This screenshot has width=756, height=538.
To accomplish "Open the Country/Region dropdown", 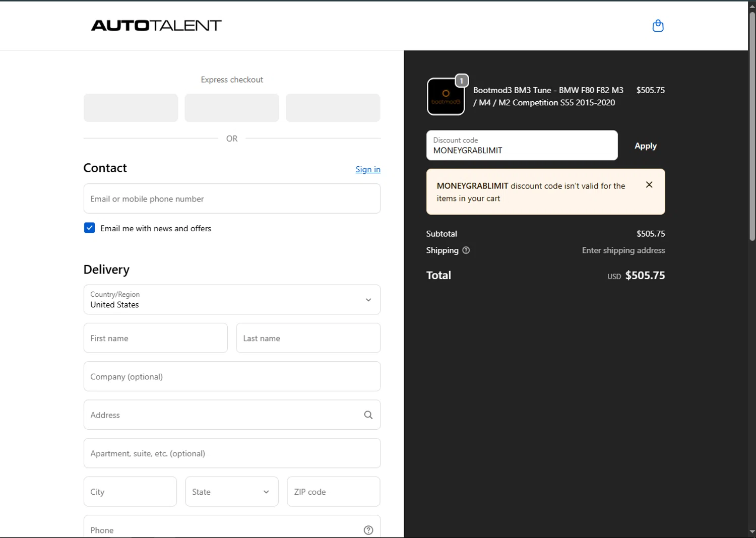I will (232, 300).
